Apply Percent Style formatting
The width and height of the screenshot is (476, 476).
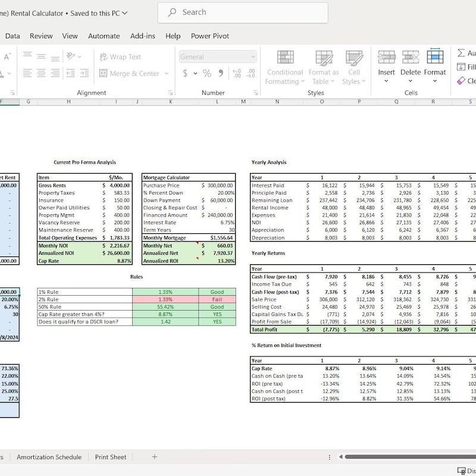206,73
